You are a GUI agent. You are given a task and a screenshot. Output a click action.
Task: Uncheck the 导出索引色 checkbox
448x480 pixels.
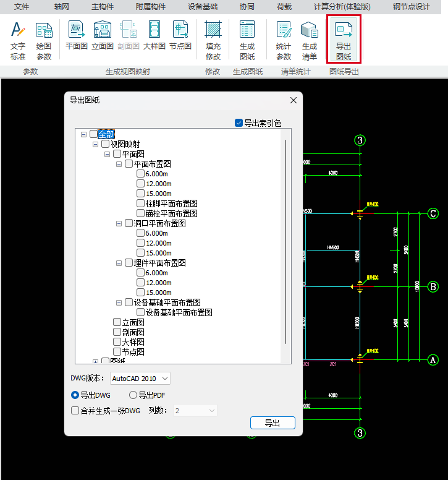pos(239,123)
